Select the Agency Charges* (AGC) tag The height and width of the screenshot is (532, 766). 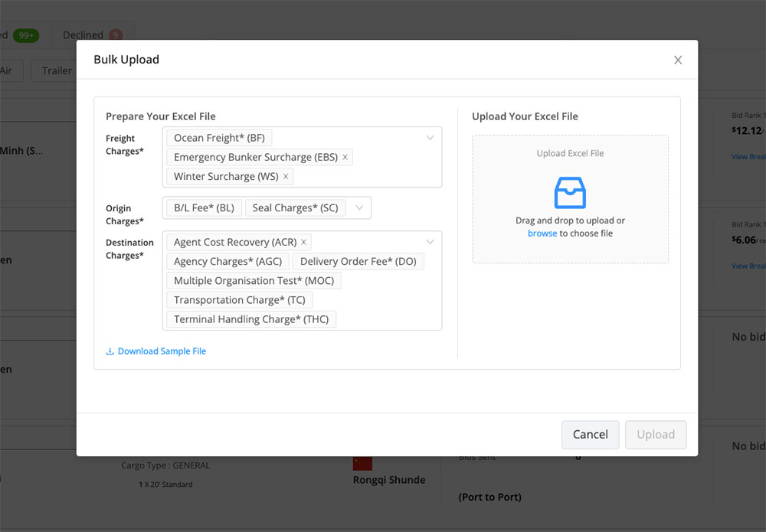point(228,261)
